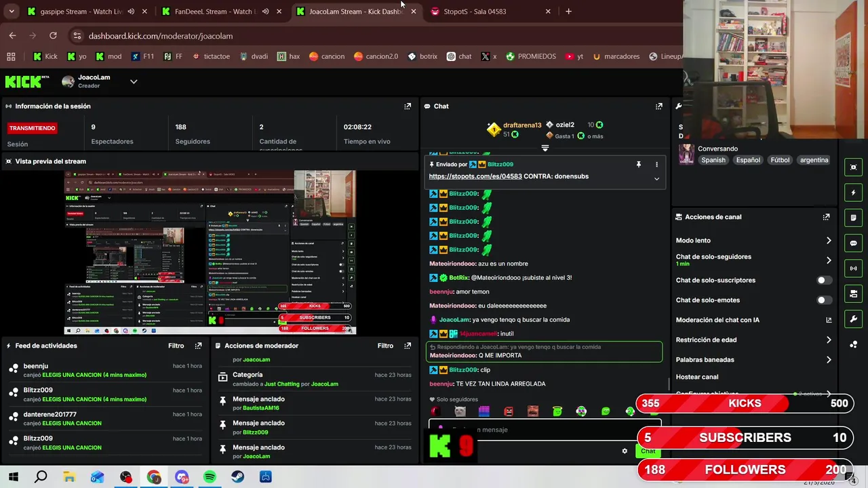Click the Spanish stream tag
This screenshot has width=868, height=488.
(713, 160)
